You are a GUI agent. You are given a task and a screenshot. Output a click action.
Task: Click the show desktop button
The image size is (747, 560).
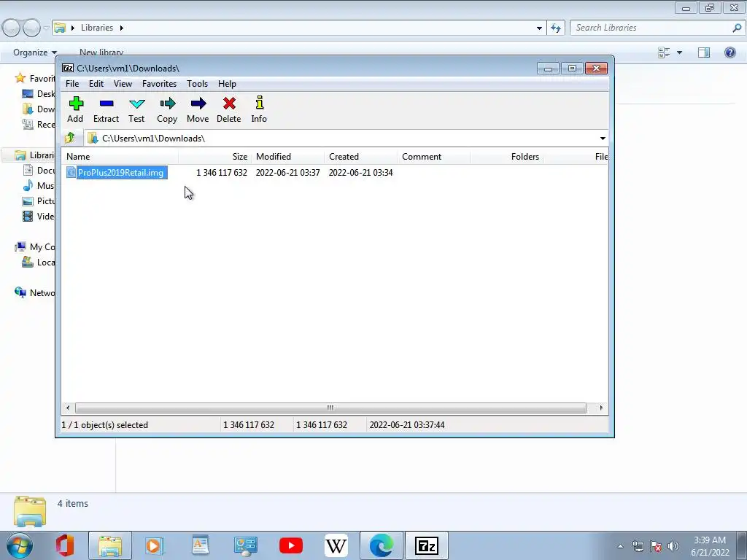[742, 545]
